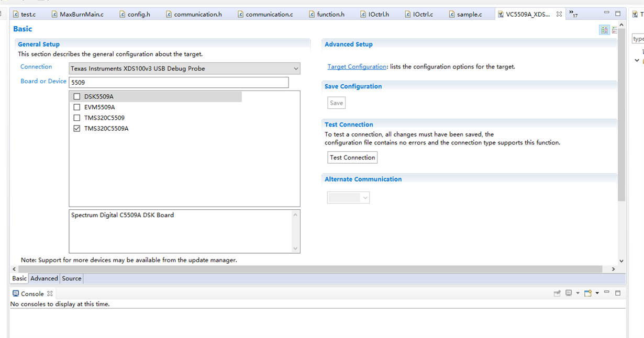This screenshot has height=338, width=644.
Task: Click the Open Console icon
Action: (x=588, y=294)
